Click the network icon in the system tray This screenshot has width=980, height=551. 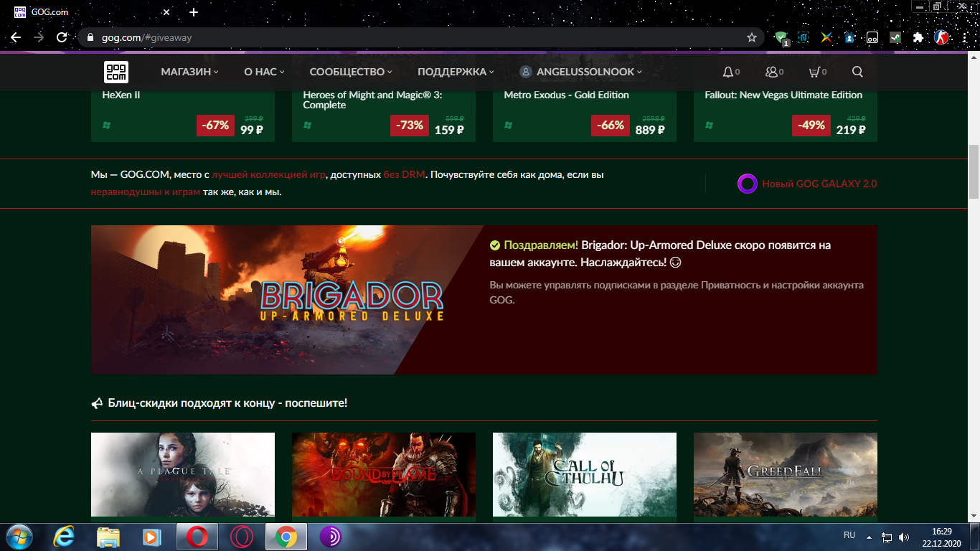point(887,537)
